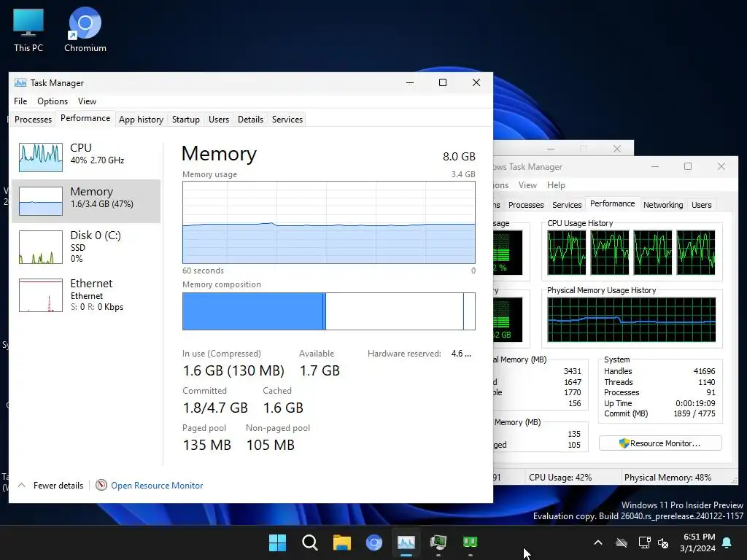Select Memory item in performance sidebar
The image size is (747, 560).
click(86, 201)
